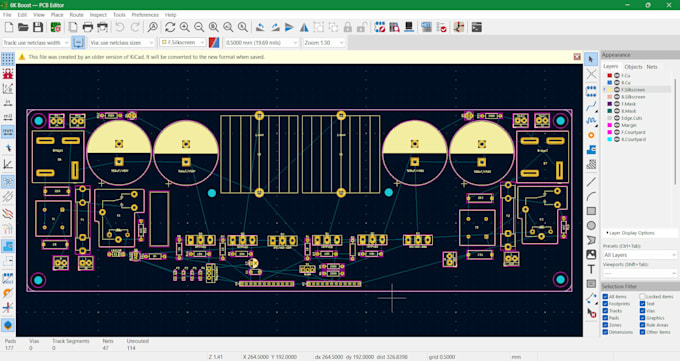Open the Viewports dropdown

pos(640,273)
